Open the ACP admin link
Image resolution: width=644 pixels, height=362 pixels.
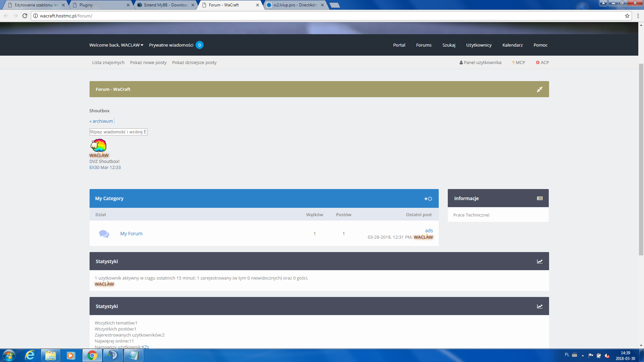click(x=542, y=62)
